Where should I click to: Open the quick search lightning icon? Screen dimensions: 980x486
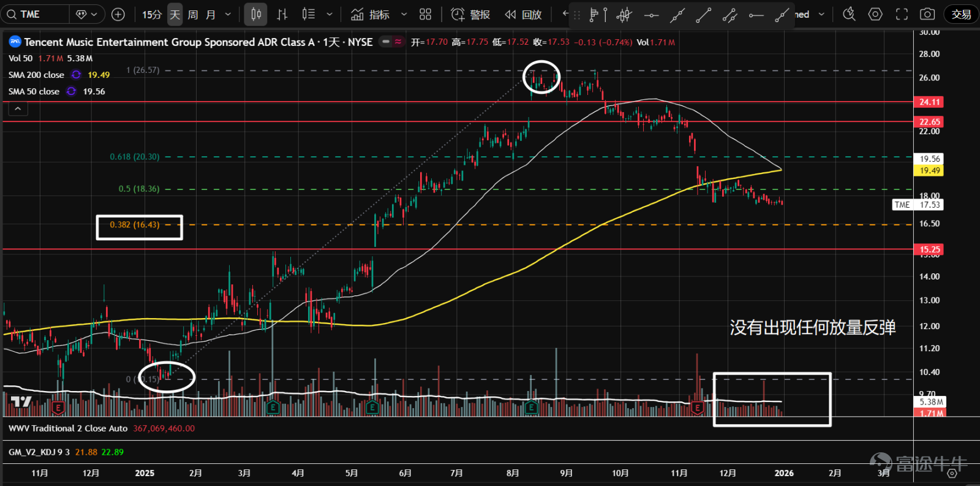[849, 14]
